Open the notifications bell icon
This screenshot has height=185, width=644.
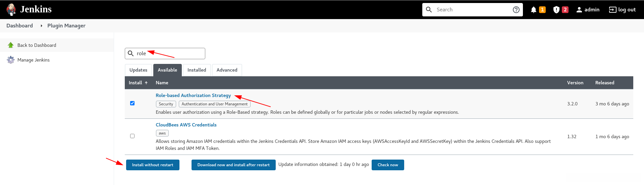(x=534, y=10)
